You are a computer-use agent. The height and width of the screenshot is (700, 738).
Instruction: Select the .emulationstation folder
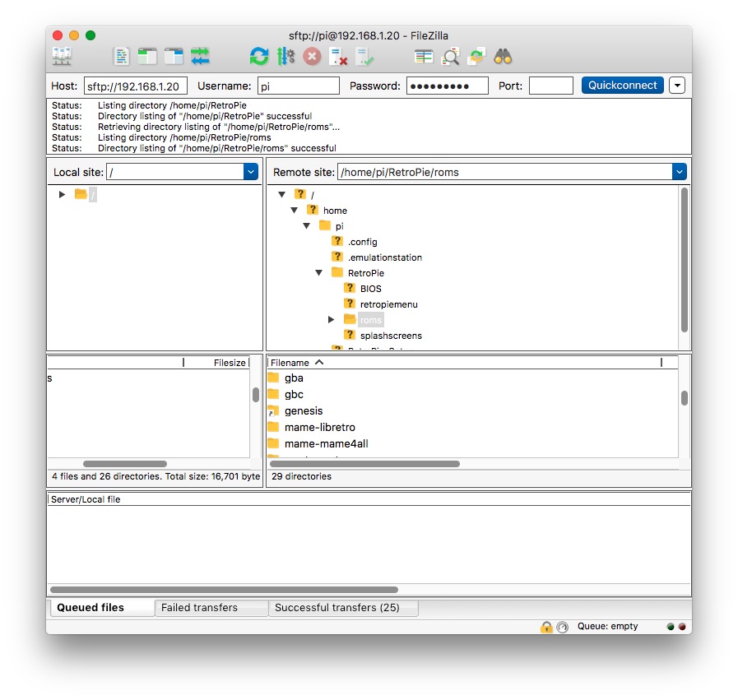pos(385,257)
